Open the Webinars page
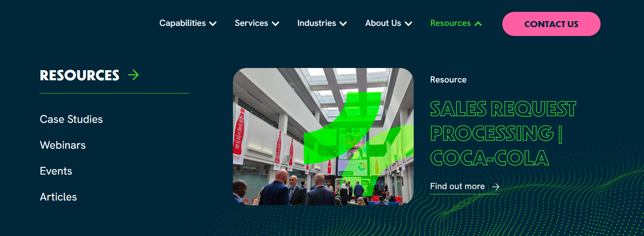 tap(63, 145)
